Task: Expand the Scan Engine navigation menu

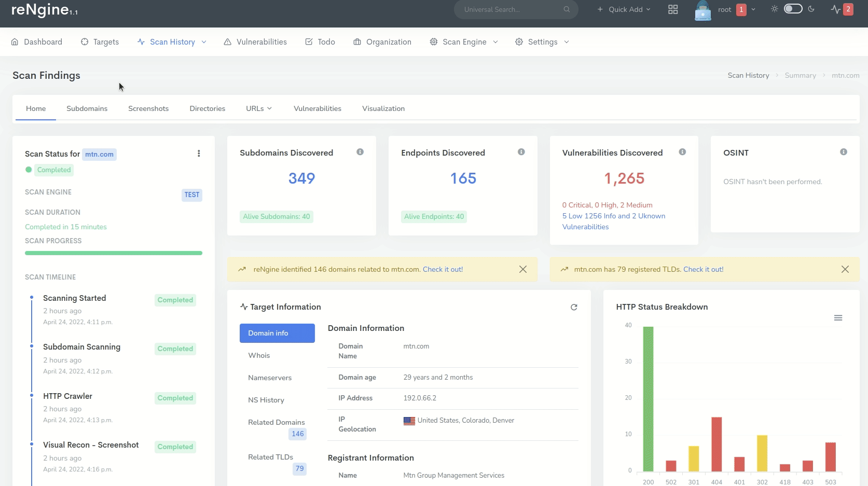Action: click(x=464, y=42)
